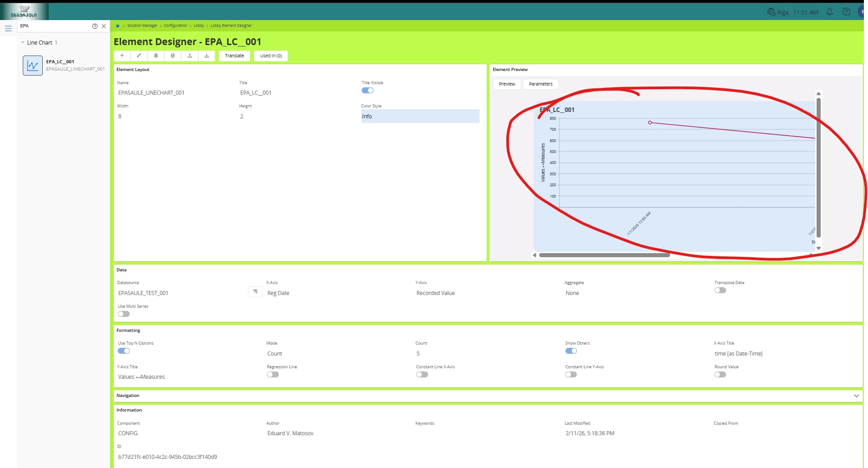Toggle the Regression Line switch

(273, 375)
